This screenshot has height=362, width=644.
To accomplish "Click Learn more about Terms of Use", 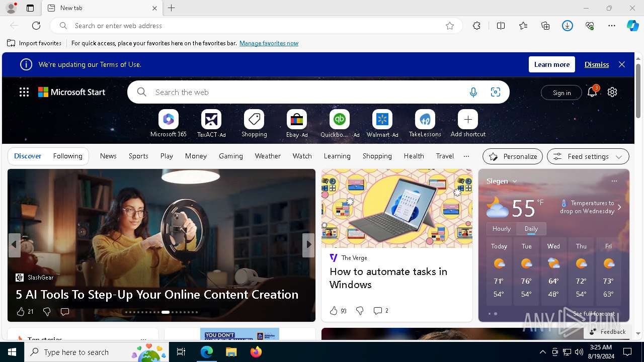I will pos(552,64).
